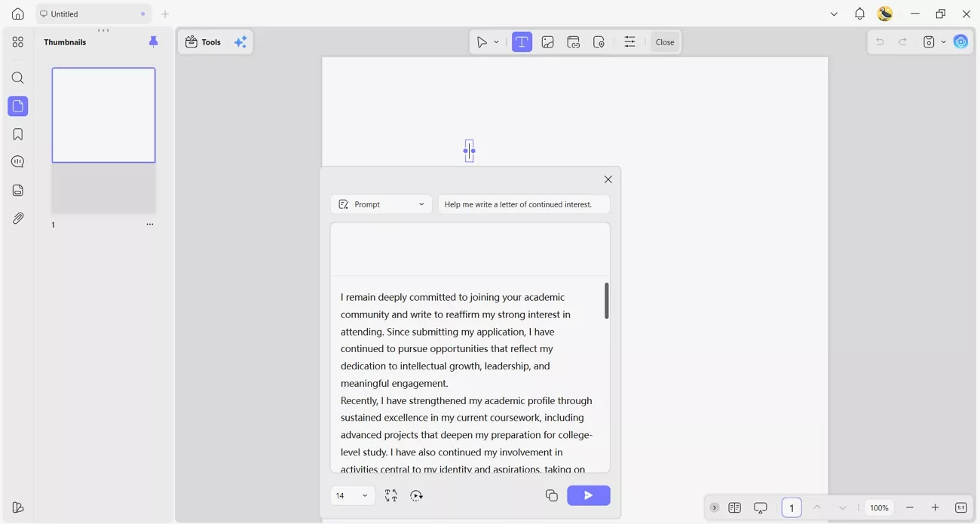Close the editing toolbar with Close
The width and height of the screenshot is (980, 524).
(664, 41)
